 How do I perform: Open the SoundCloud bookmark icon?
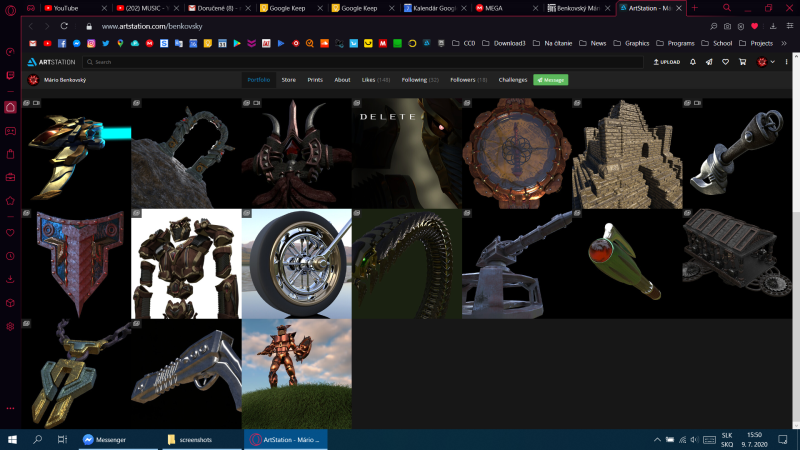click(x=324, y=43)
